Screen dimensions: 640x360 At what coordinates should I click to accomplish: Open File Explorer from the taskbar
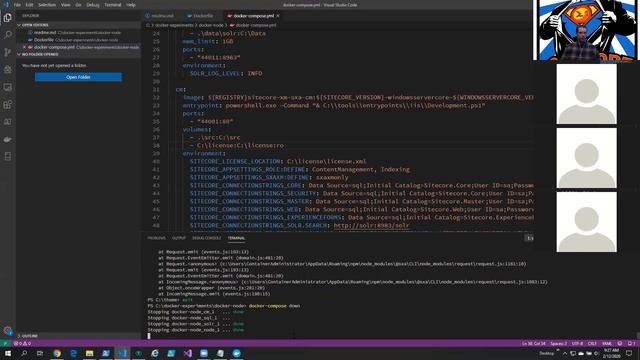89,353
